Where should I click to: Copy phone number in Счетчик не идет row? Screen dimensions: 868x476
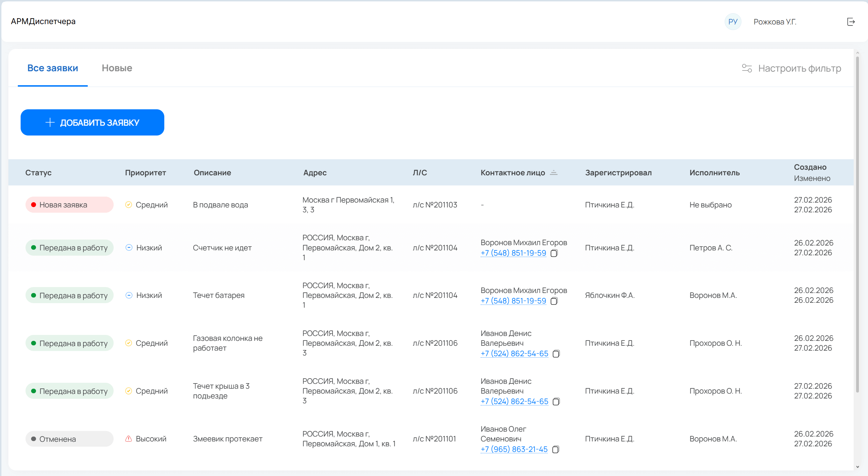click(554, 253)
